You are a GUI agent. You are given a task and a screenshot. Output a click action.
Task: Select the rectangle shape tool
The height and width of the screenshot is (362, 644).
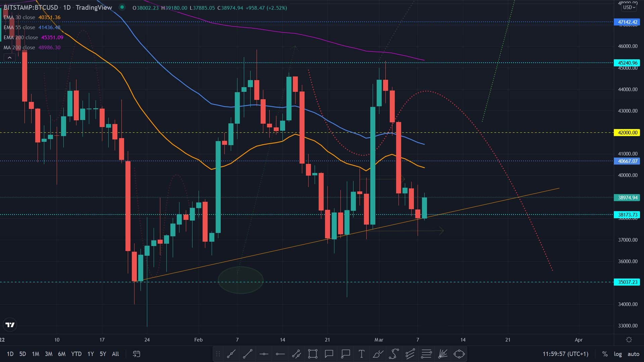[x=313, y=354]
